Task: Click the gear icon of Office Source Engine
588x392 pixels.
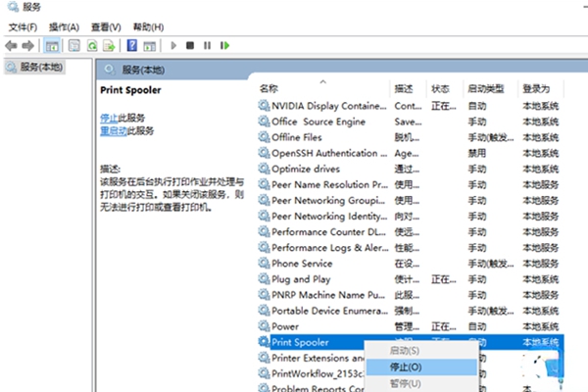Action: 264,122
